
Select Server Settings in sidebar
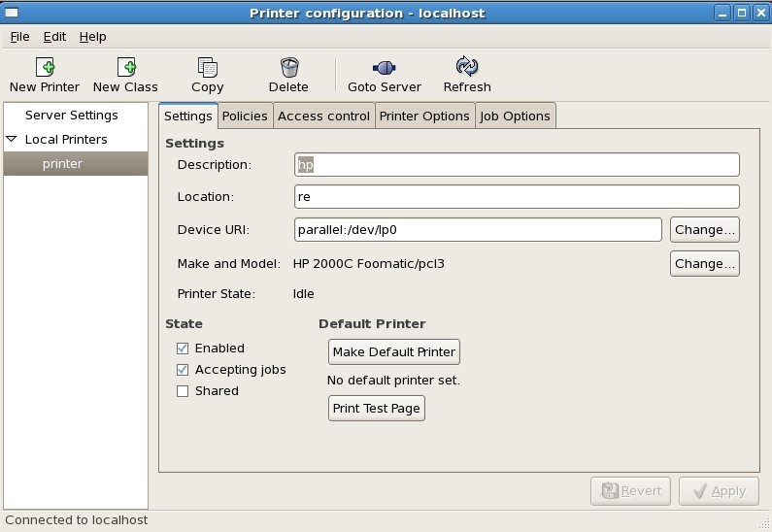[72, 116]
